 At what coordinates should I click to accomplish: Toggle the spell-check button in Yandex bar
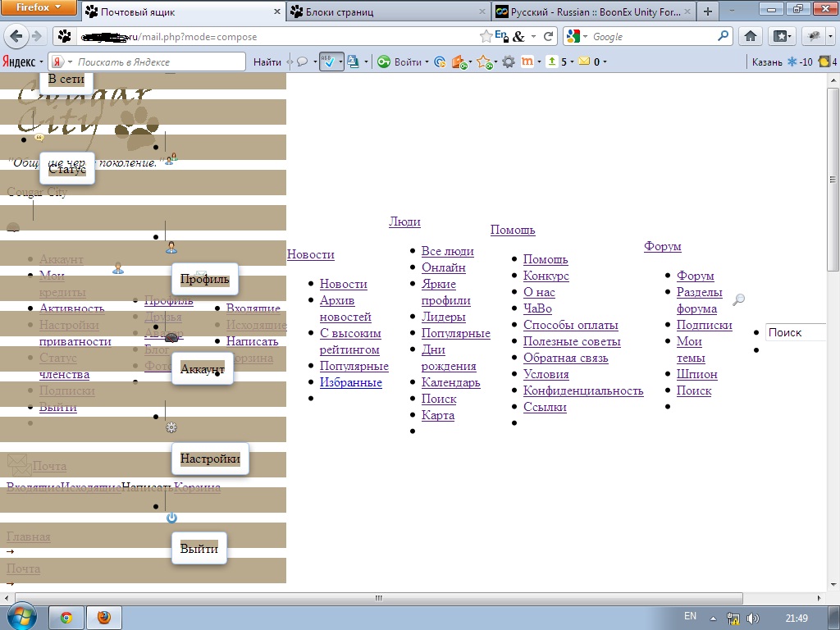pyautogui.click(x=329, y=62)
